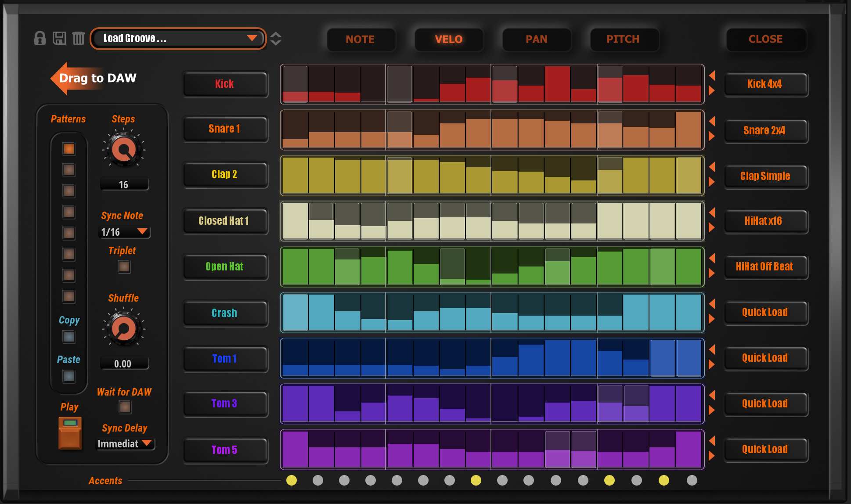Click the trash delete icon
Image resolution: width=851 pixels, height=504 pixels.
[x=78, y=39]
